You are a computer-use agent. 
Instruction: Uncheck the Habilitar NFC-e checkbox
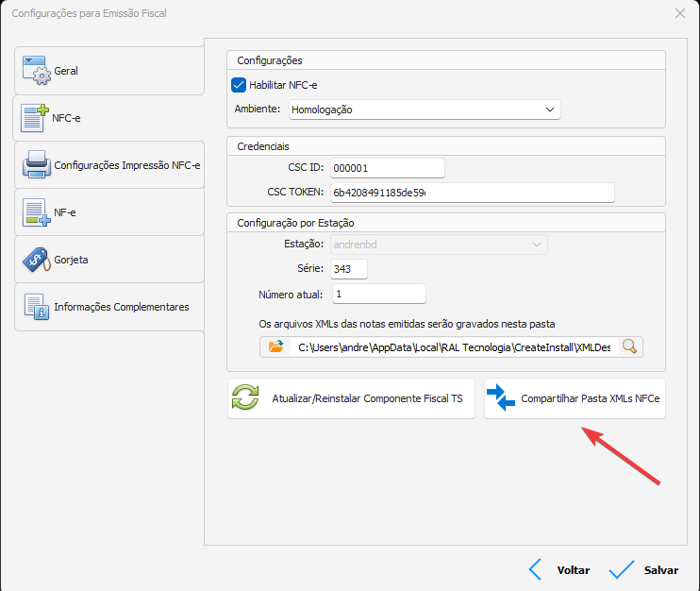(x=239, y=85)
